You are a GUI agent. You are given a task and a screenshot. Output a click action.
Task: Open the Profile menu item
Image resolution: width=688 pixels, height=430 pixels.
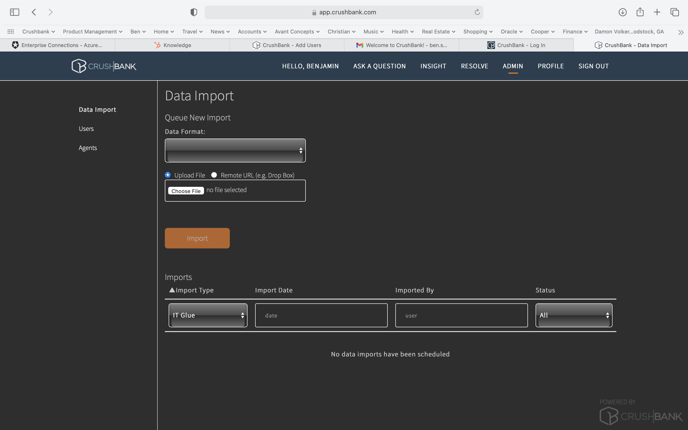(x=550, y=66)
